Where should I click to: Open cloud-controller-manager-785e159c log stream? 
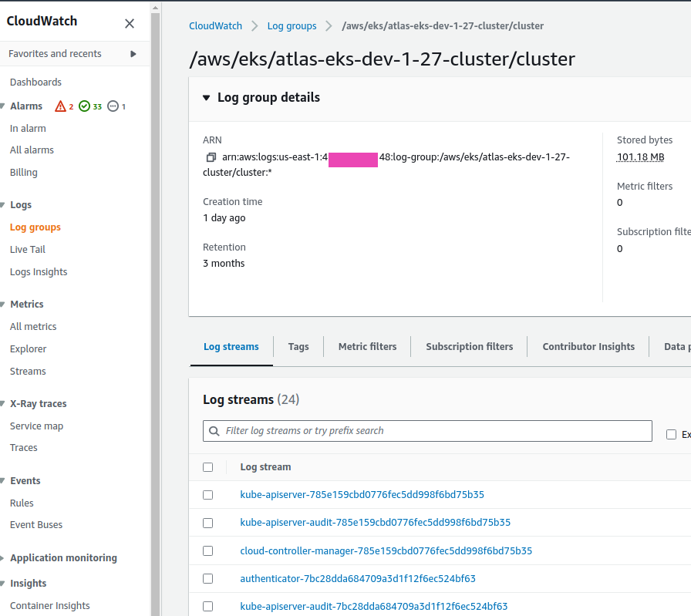[386, 550]
